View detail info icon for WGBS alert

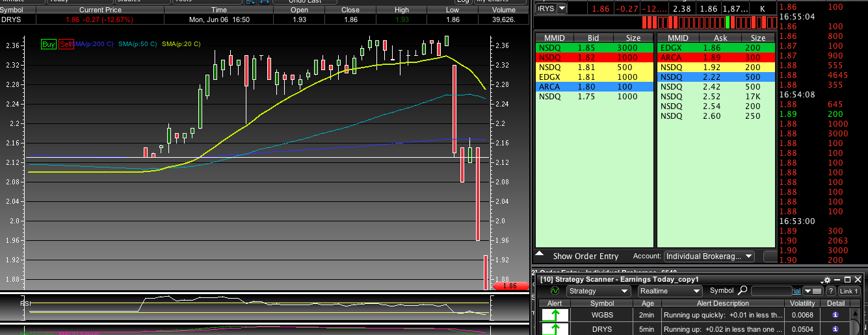[835, 315]
